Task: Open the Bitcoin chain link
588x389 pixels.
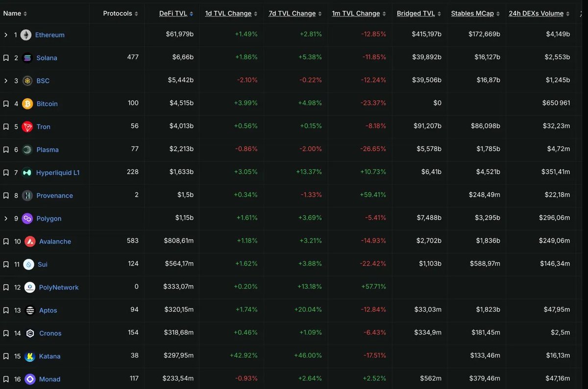Action: (x=47, y=104)
